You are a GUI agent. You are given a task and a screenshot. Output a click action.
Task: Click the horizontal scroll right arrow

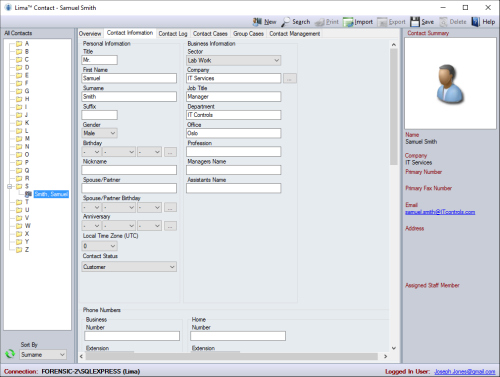(x=385, y=356)
